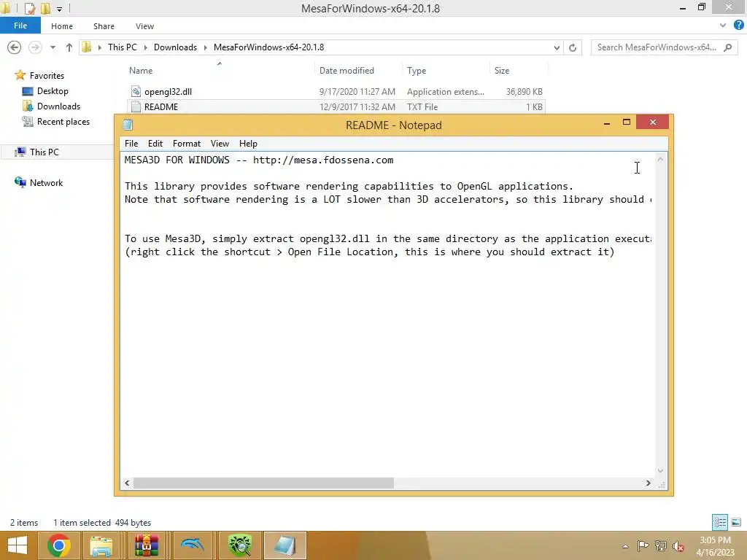The width and height of the screenshot is (747, 560).
Task: Open the Dolphin emulator taskbar icon
Action: click(x=193, y=545)
